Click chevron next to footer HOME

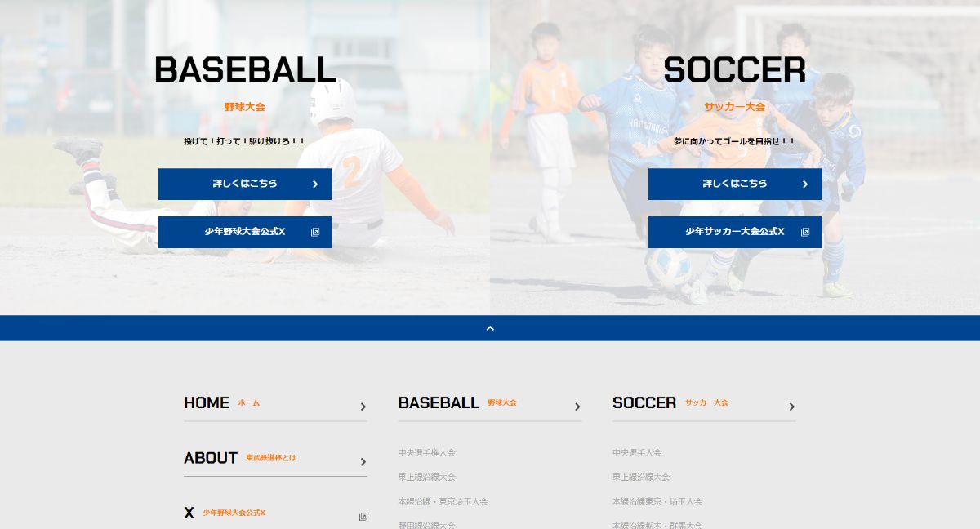(363, 407)
